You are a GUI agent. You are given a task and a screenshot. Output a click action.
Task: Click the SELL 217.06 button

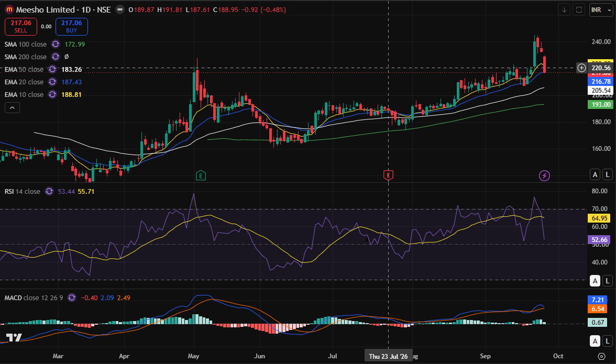pos(21,26)
